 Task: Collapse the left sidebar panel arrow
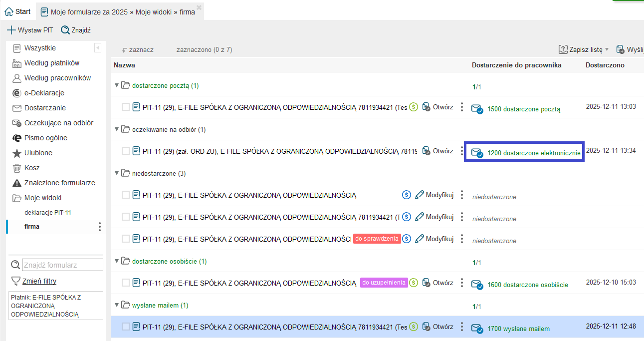click(x=98, y=48)
